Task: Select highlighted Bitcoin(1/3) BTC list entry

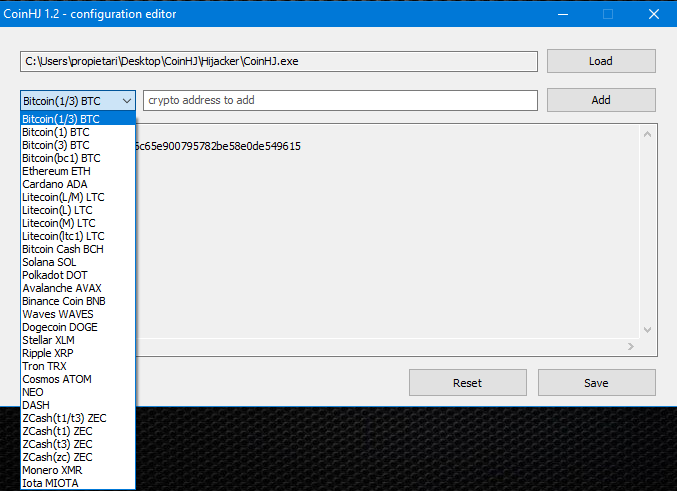Action: [78, 119]
